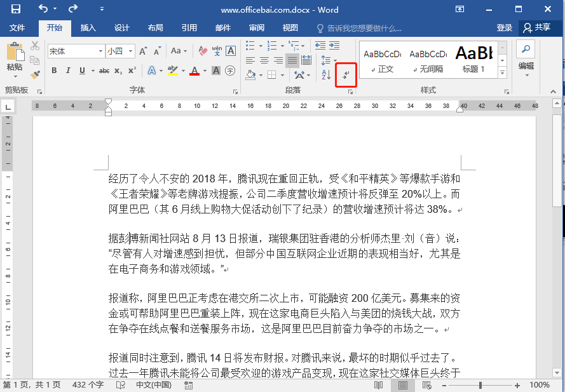Expand the styles gallery more button
The height and width of the screenshot is (392, 565).
pos(502,73)
